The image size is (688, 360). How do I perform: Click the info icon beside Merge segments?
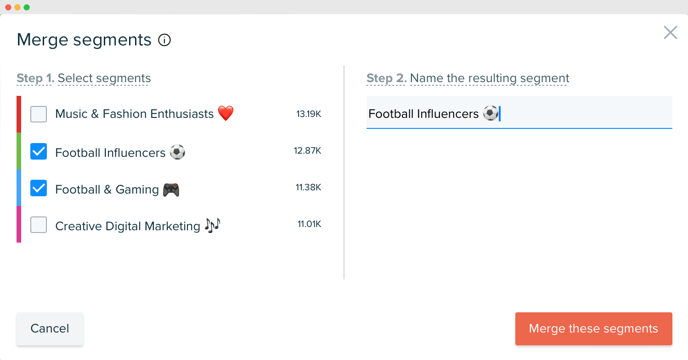click(165, 40)
